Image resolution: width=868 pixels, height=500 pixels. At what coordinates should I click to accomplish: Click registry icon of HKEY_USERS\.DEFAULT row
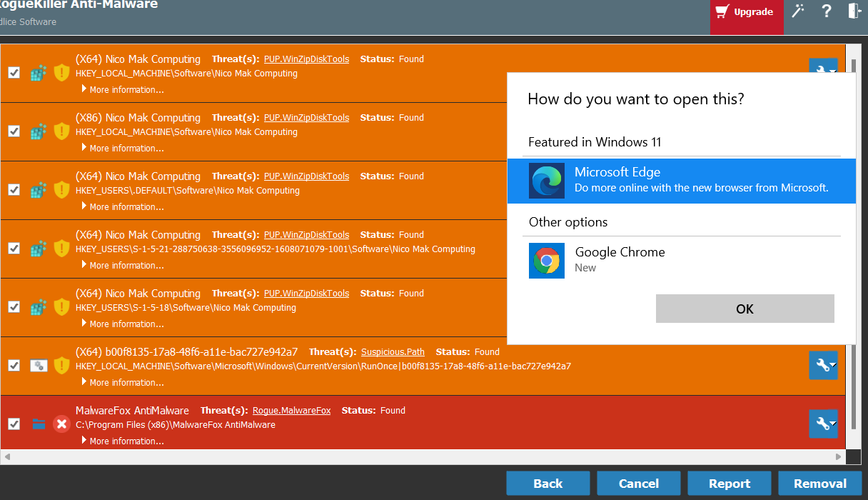(39, 190)
